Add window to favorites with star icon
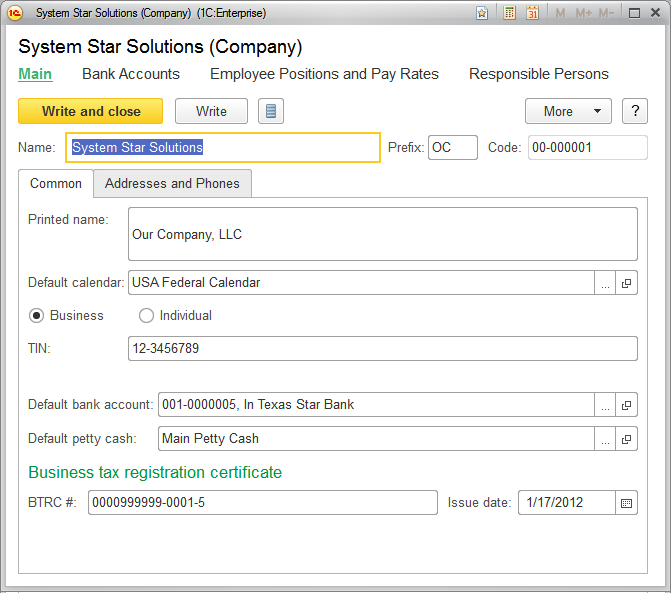 [x=482, y=13]
